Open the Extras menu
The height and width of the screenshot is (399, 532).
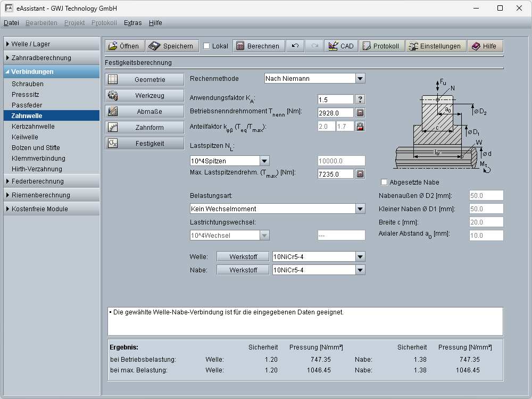[x=132, y=23]
